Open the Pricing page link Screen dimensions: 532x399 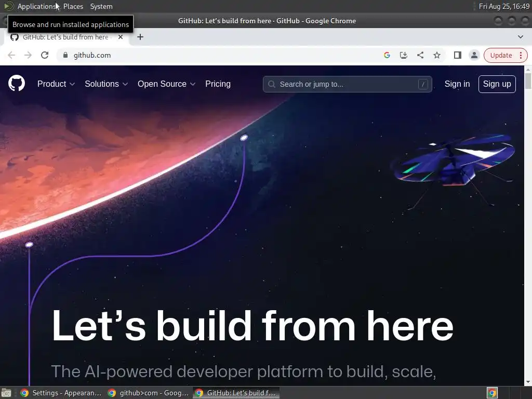click(218, 84)
